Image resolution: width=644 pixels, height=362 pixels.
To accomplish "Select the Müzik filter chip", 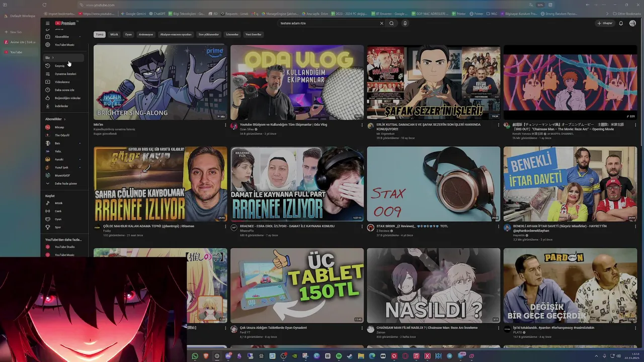I will tap(114, 35).
